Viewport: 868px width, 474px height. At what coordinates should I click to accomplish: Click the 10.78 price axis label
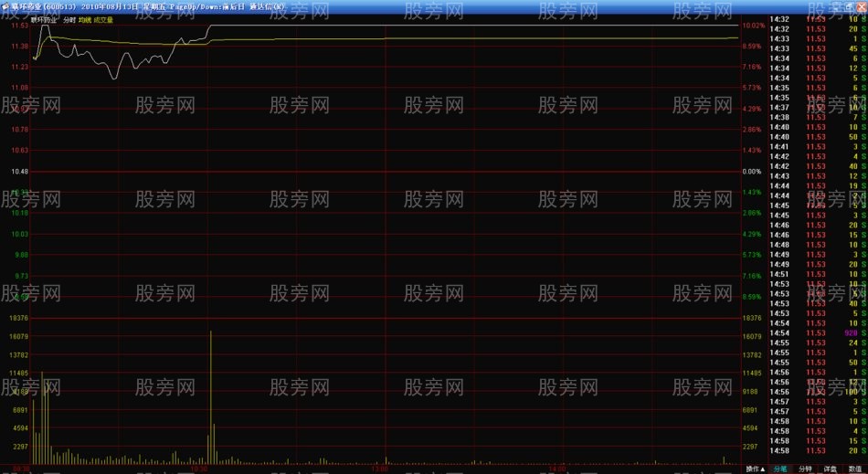coord(20,130)
